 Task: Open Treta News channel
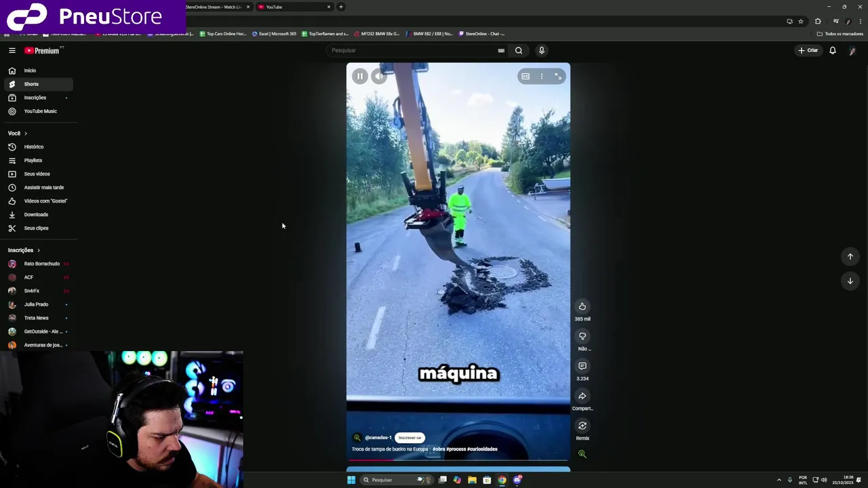tap(38, 318)
